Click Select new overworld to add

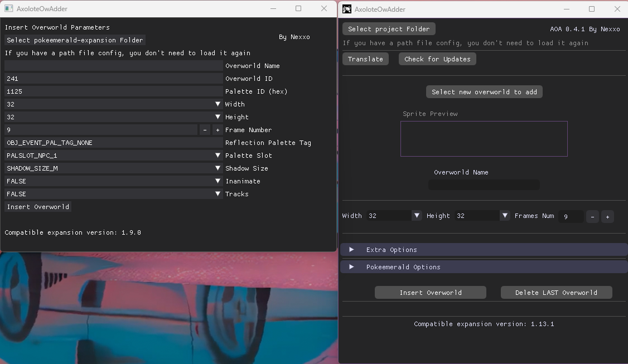484,92
